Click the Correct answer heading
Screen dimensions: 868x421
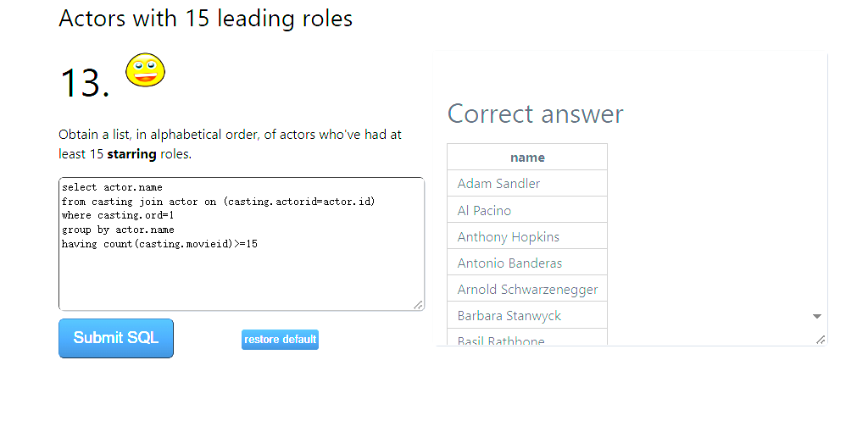coord(535,114)
